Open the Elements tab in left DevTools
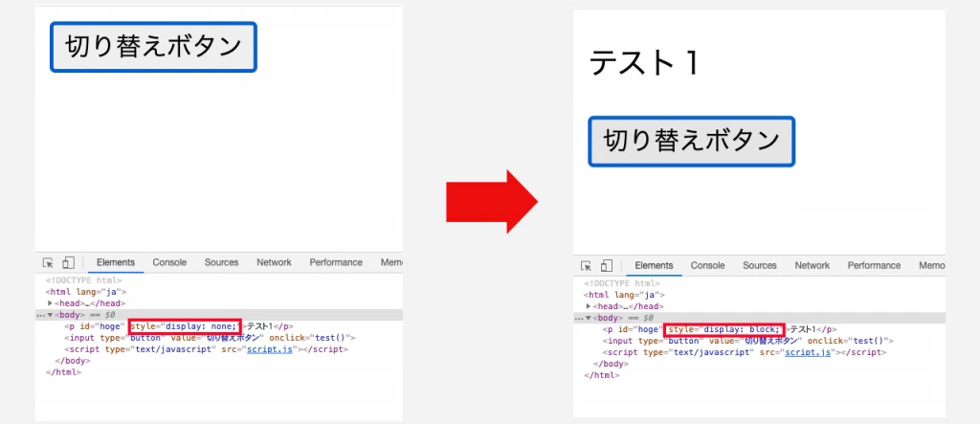The width and height of the screenshot is (980, 424). tap(116, 262)
